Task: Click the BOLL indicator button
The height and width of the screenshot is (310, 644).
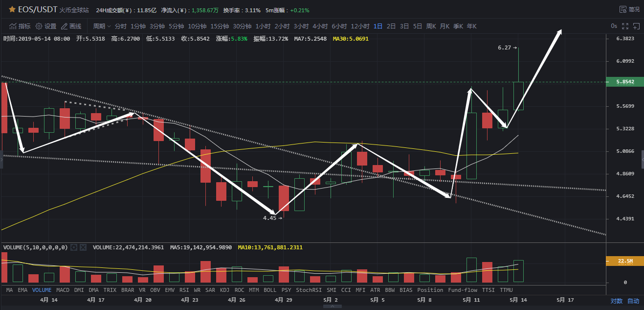Action: (x=270, y=290)
